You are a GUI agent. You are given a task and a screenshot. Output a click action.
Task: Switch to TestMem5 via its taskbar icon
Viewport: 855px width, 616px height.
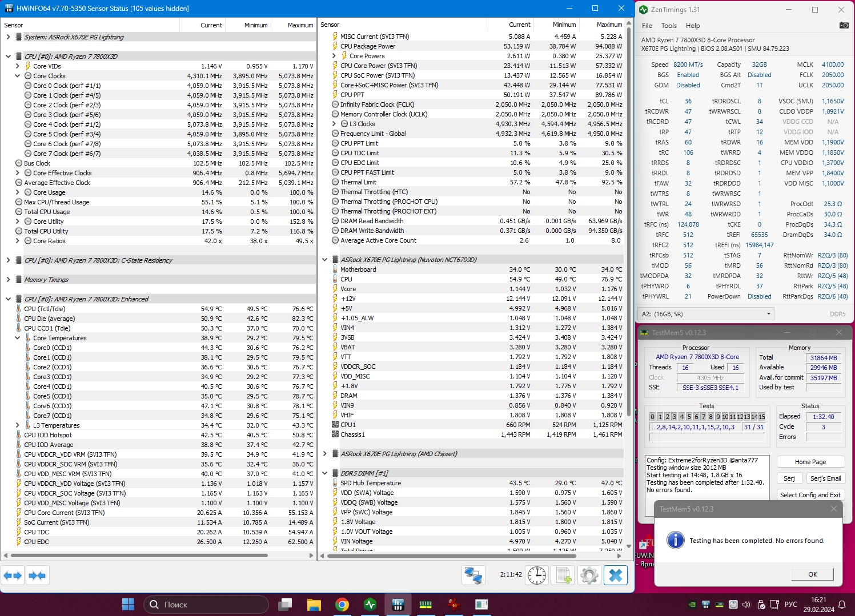(426, 604)
